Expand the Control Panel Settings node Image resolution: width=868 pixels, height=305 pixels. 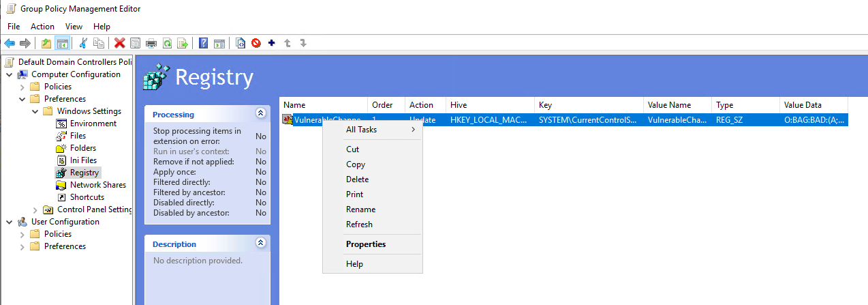pos(35,209)
